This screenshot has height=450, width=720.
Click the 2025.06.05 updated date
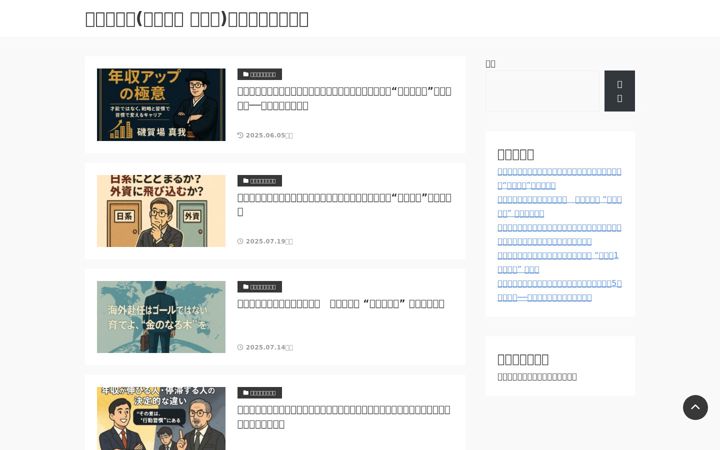click(265, 135)
